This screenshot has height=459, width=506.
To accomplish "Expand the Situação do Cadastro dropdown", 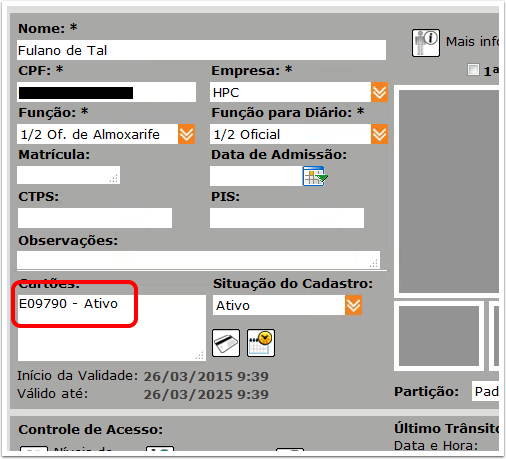I will [x=353, y=305].
